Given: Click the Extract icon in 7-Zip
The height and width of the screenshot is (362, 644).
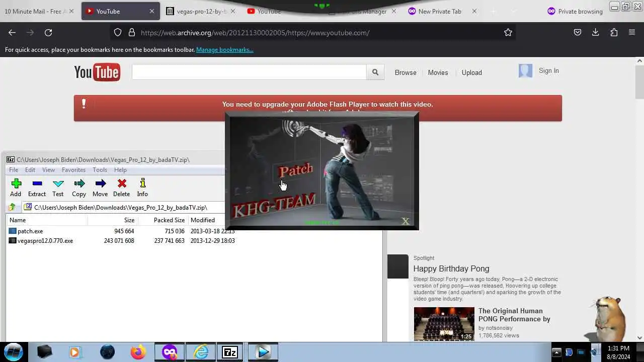Looking at the screenshot, I should point(37,188).
